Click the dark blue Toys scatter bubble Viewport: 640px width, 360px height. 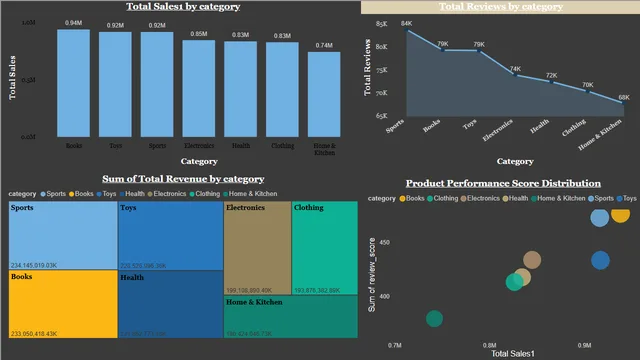pos(600,260)
